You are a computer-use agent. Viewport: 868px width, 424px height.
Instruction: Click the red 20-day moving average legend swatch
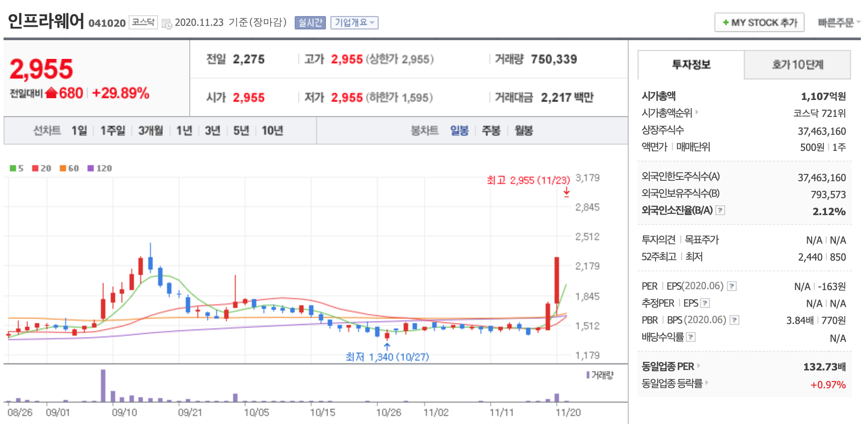tap(35, 168)
